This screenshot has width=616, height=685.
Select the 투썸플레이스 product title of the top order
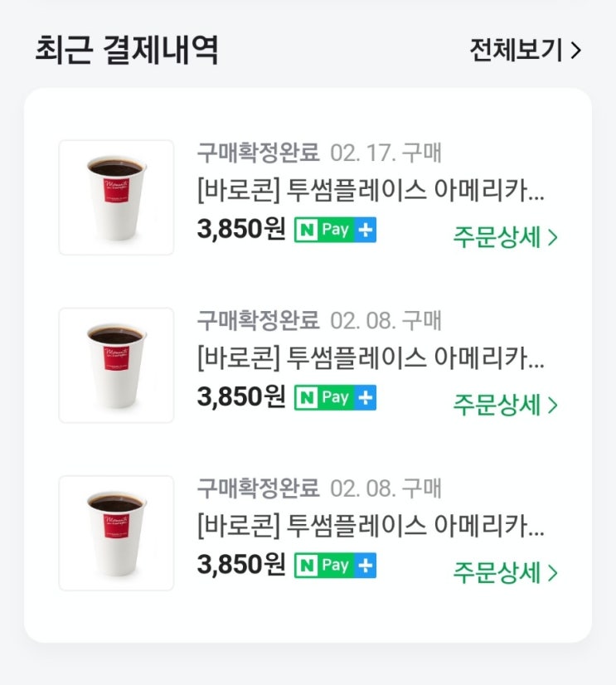[371, 193]
